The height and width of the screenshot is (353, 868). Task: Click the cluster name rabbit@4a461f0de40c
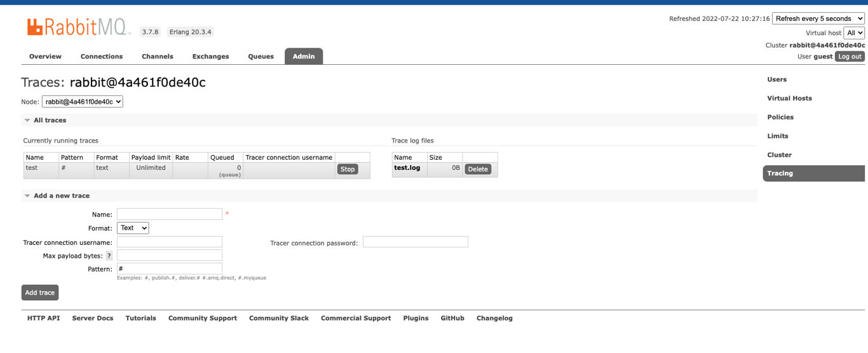click(x=827, y=45)
